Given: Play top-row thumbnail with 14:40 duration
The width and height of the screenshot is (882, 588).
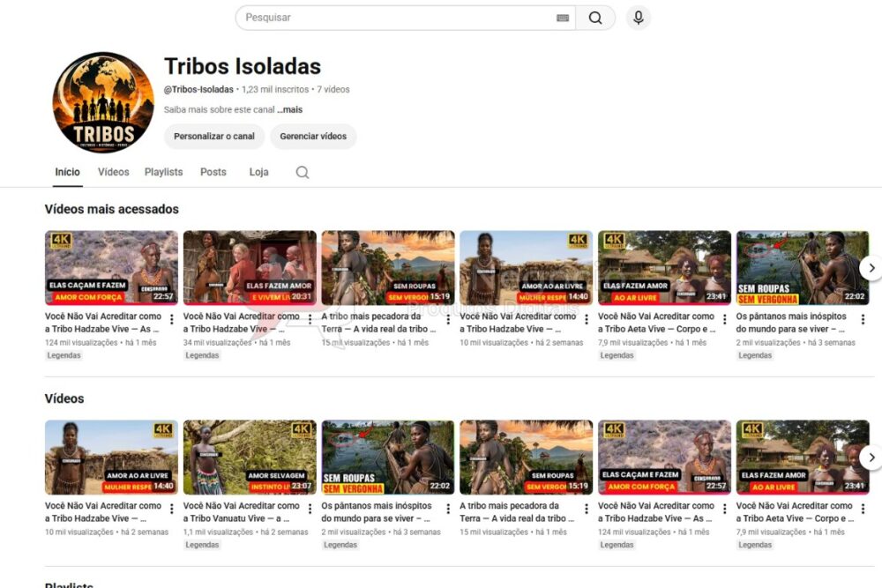Looking at the screenshot, I should [526, 268].
